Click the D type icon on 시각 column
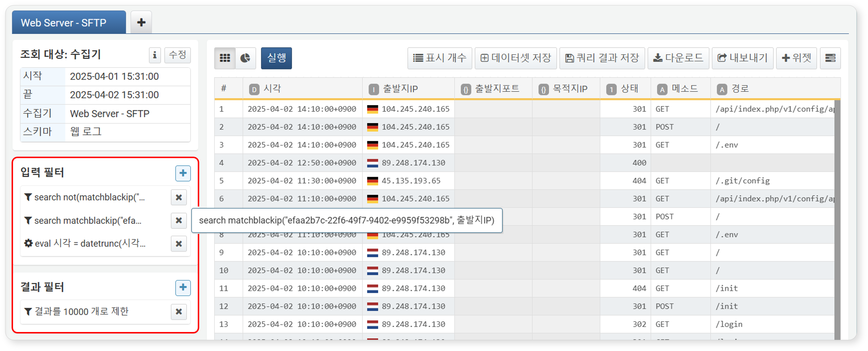The width and height of the screenshot is (868, 351). tap(254, 89)
